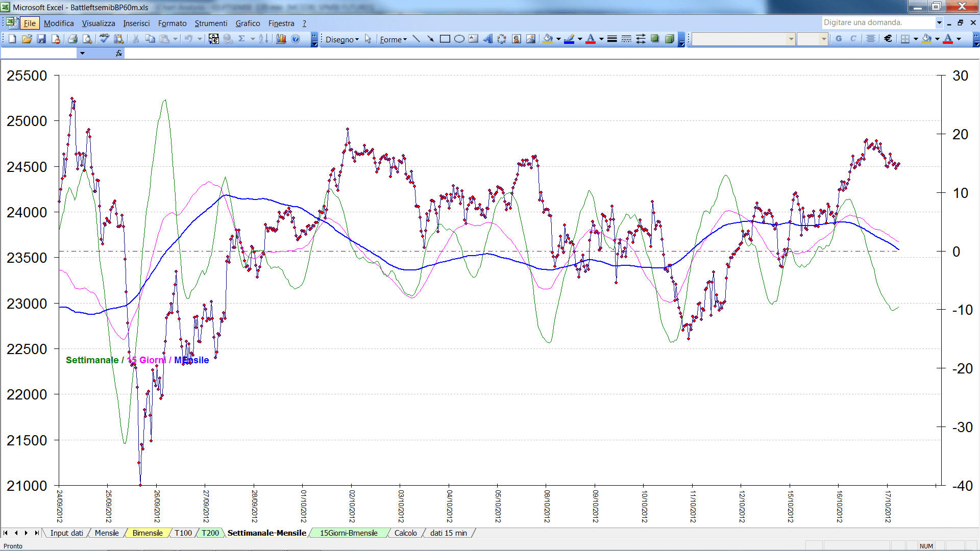Open the Font size combo box
The width and height of the screenshot is (980, 551).
(x=812, y=39)
